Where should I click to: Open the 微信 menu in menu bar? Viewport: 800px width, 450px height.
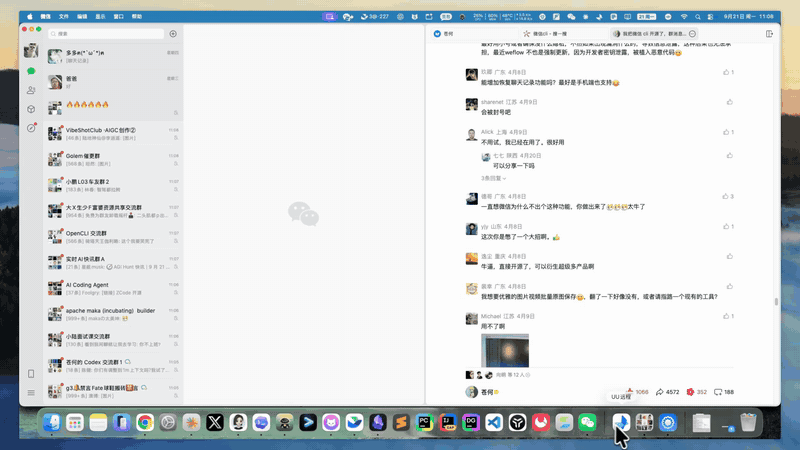point(45,17)
